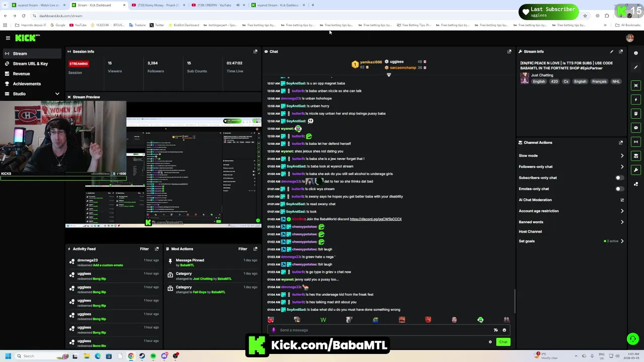
Task: Open the Activity Feed Filter
Action: [144, 249]
